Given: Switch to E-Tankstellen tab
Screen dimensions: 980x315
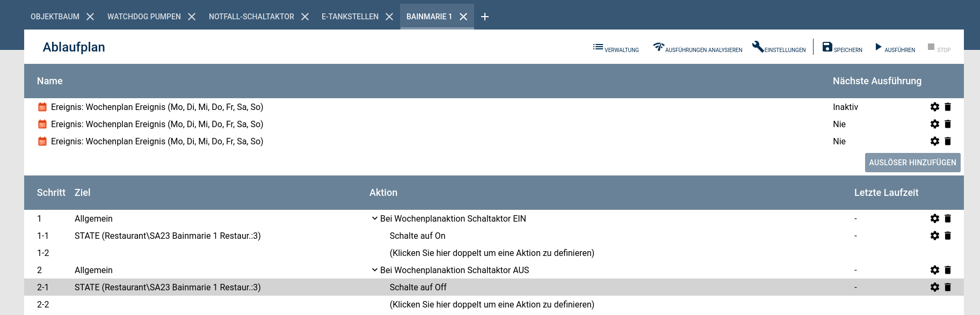Looking at the screenshot, I should pos(350,17).
